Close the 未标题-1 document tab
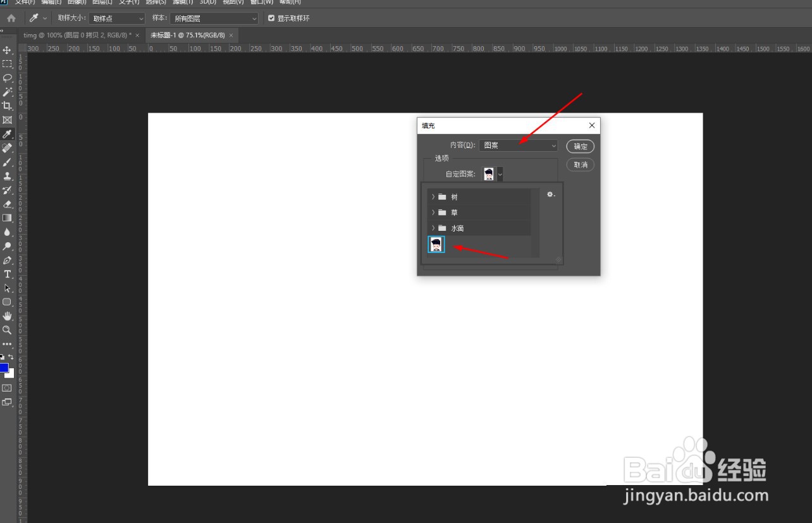812x523 pixels. [231, 35]
